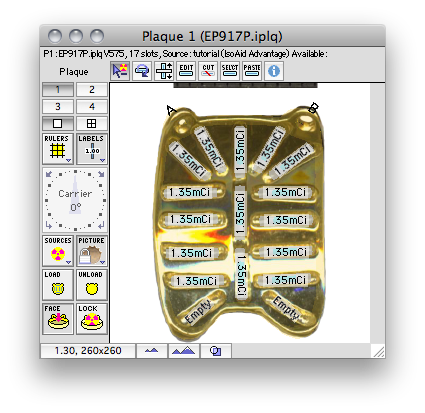Viewport: 425px width, 413px height.
Task: Select the move/align slots tool
Action: tap(164, 71)
